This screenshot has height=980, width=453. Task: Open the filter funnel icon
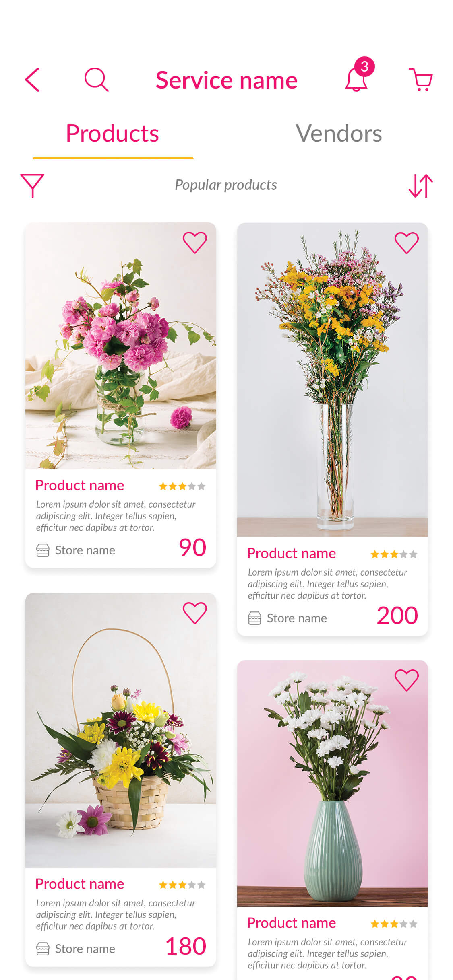(32, 185)
